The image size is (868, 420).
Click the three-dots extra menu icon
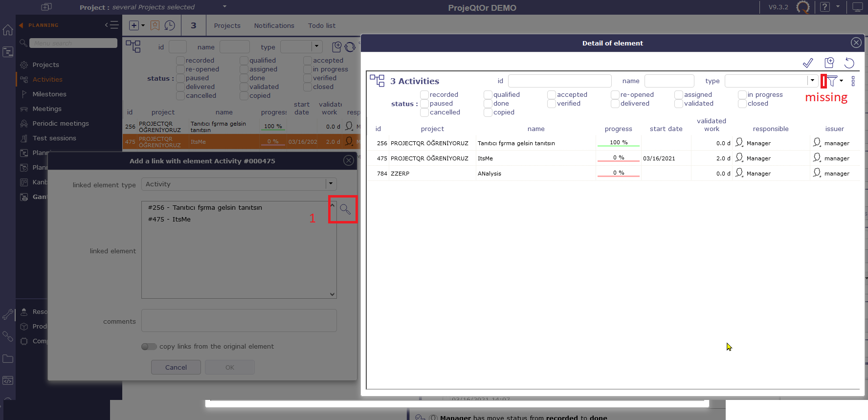(853, 81)
